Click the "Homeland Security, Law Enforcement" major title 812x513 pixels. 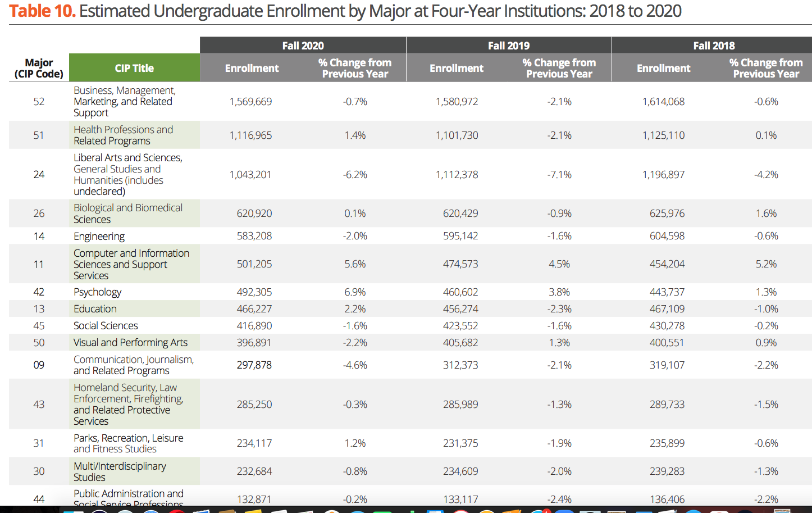click(x=129, y=405)
